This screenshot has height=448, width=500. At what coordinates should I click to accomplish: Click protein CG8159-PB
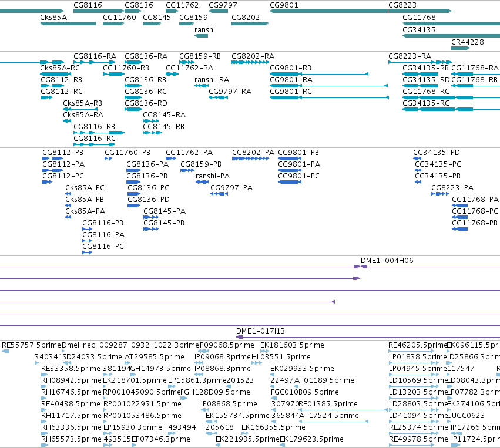tap(187, 170)
